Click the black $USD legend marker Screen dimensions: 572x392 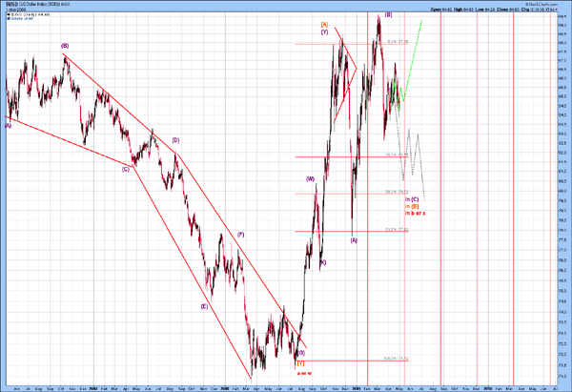tap(9, 14)
